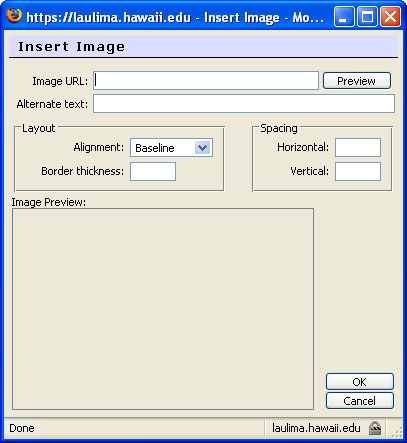Click the Insert Image heading banner
Screen dimensions: 407x443
(203, 46)
